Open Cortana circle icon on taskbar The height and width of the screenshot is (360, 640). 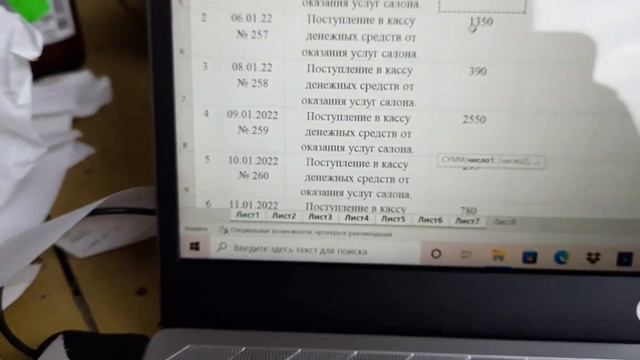tap(436, 254)
